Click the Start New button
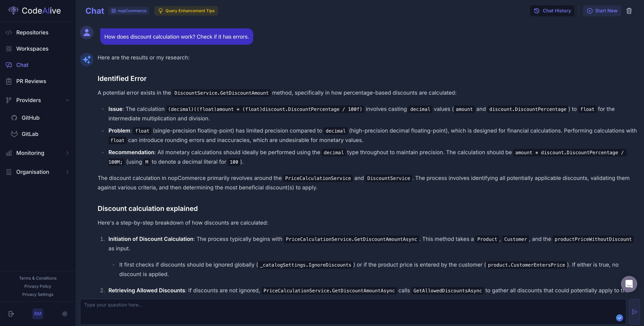644x326 pixels. [602, 11]
